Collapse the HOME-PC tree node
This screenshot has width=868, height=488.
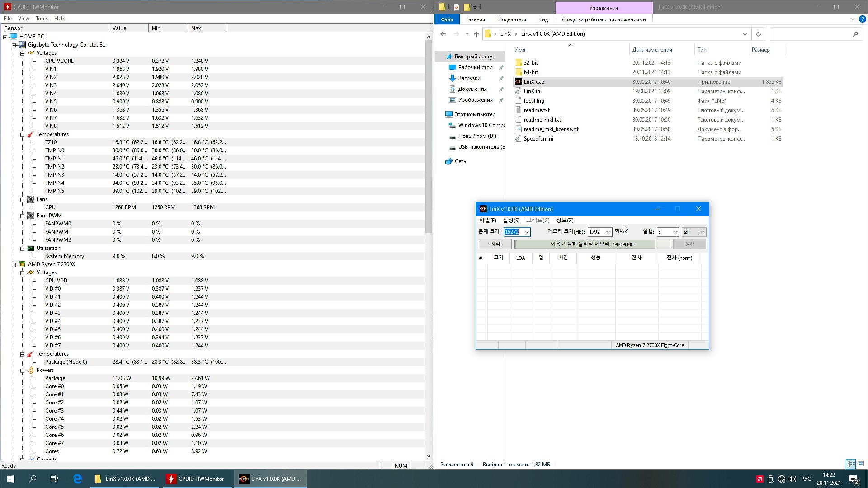click(5, 37)
